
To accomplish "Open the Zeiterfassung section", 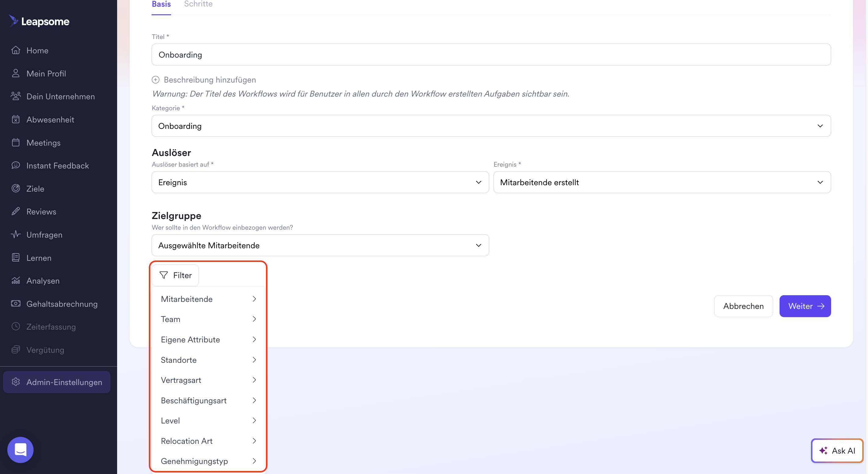I will click(x=51, y=327).
